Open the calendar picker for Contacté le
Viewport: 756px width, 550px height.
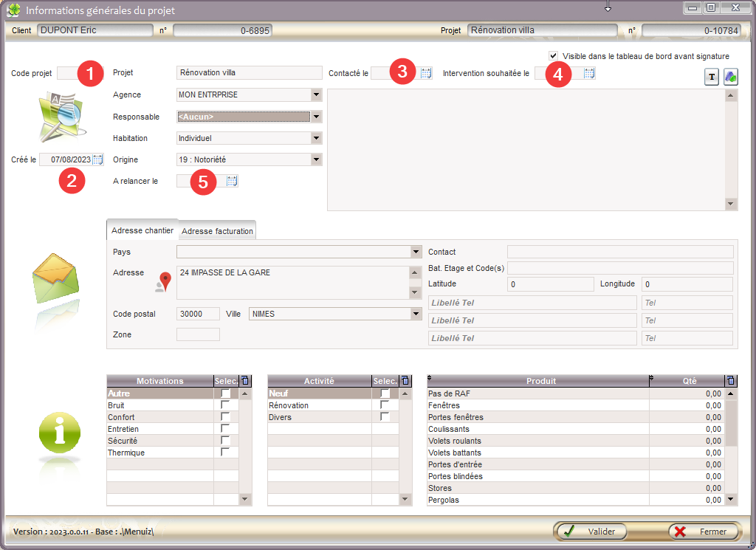[x=426, y=73]
